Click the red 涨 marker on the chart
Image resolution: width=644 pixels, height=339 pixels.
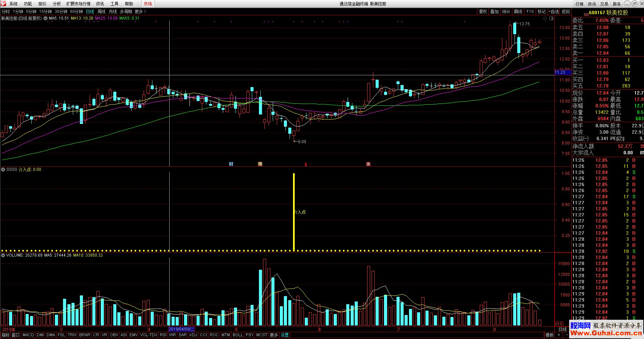coord(368,164)
